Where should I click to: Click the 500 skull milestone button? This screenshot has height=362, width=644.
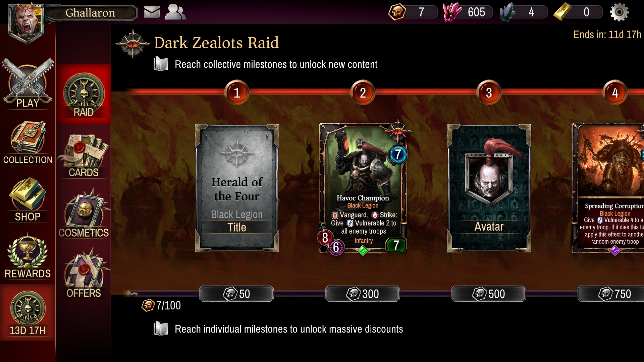489,294
